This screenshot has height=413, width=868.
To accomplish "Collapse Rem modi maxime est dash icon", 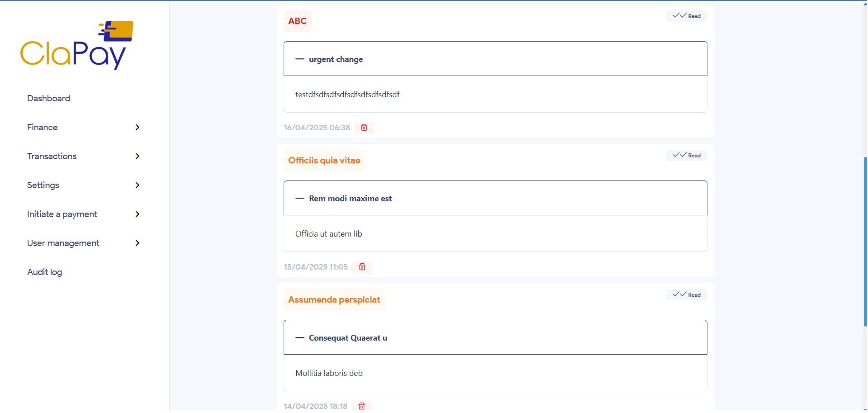I will click(299, 199).
